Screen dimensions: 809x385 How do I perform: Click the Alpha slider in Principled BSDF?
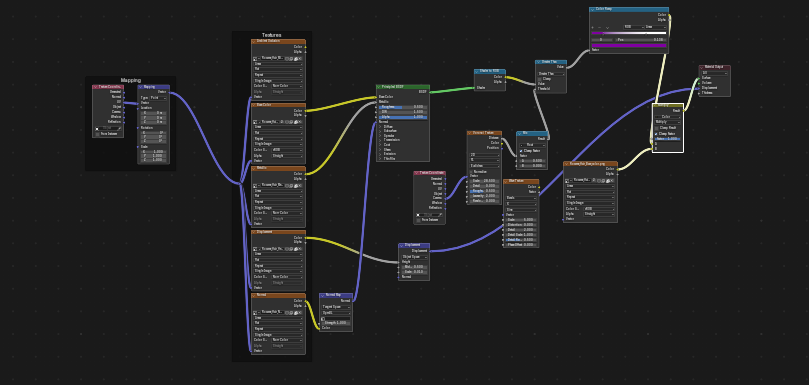pyautogui.click(x=403, y=117)
